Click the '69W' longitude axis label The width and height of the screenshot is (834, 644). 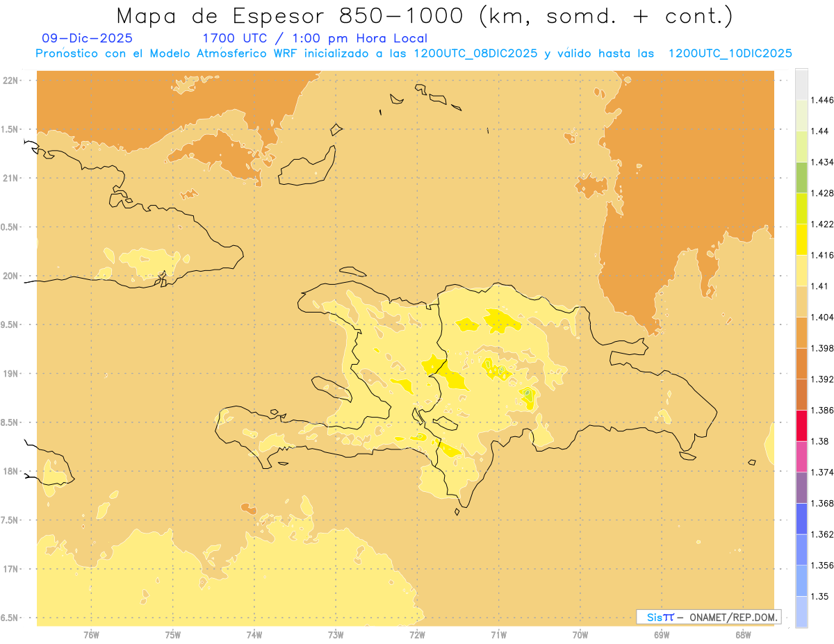pos(662,635)
